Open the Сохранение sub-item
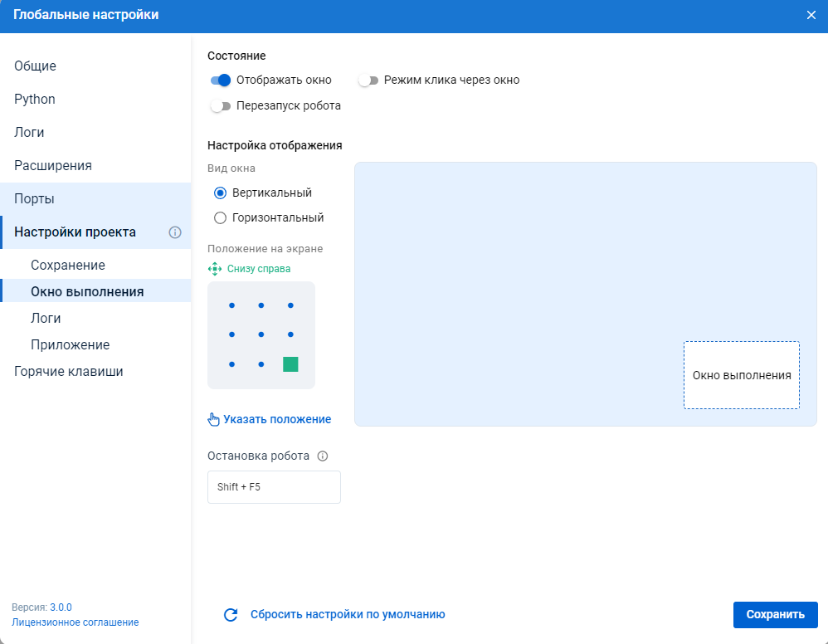Screen dimensions: 828x644 pos(68,266)
